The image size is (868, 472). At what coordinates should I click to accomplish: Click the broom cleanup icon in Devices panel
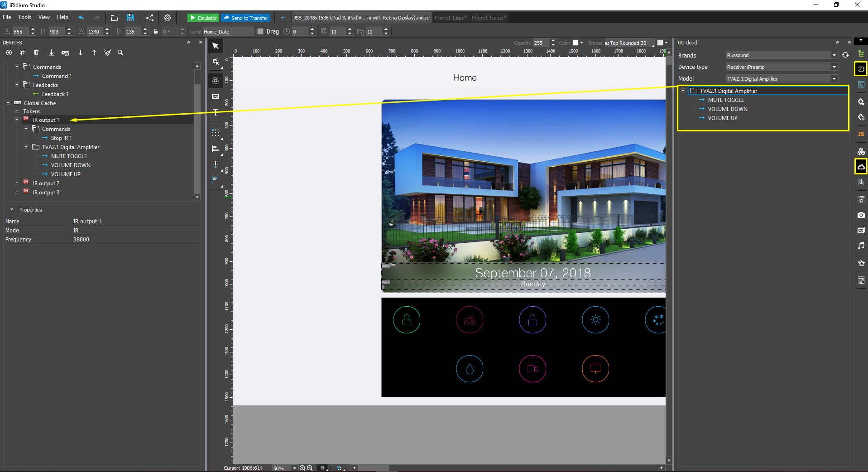point(107,53)
